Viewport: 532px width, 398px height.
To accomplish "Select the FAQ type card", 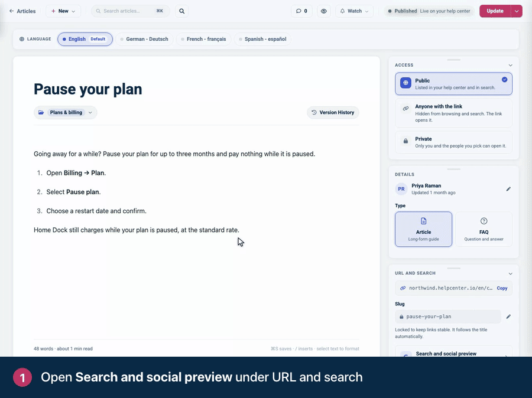I will click(x=484, y=229).
